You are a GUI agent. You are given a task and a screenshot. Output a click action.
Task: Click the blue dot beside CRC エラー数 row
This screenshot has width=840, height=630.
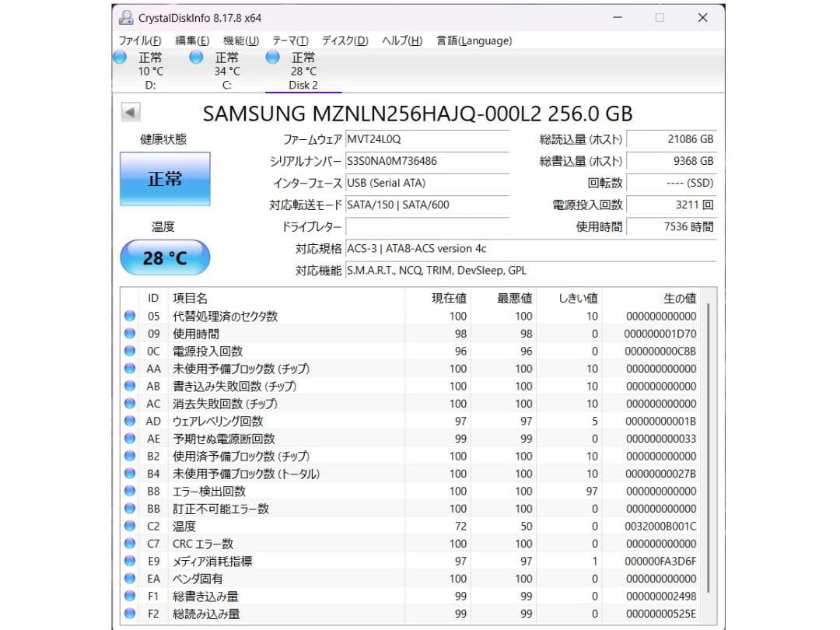(x=128, y=544)
